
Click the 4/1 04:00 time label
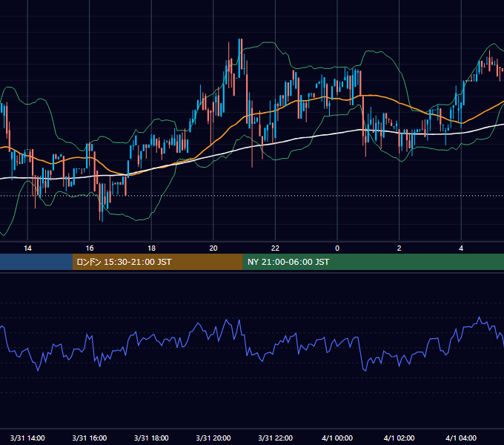461,438
